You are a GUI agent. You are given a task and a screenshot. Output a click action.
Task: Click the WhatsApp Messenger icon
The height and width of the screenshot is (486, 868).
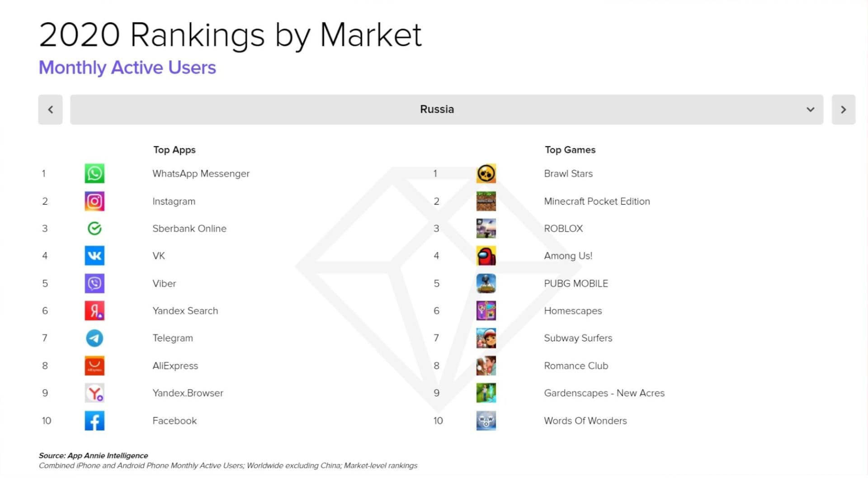[94, 173]
